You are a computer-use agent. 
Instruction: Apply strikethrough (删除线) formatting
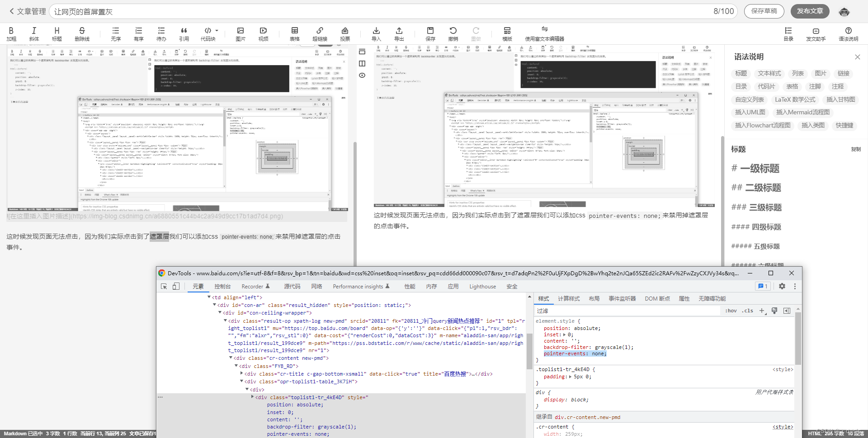click(82, 34)
